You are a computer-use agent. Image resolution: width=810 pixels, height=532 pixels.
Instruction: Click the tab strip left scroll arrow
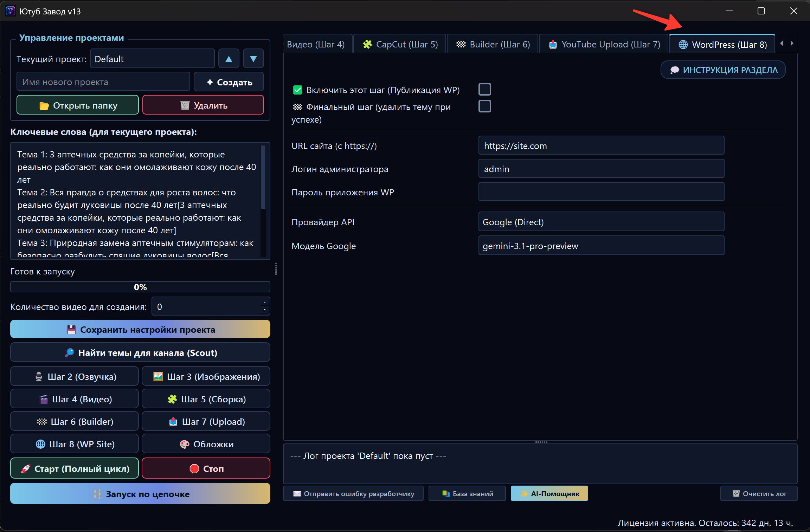tap(782, 43)
